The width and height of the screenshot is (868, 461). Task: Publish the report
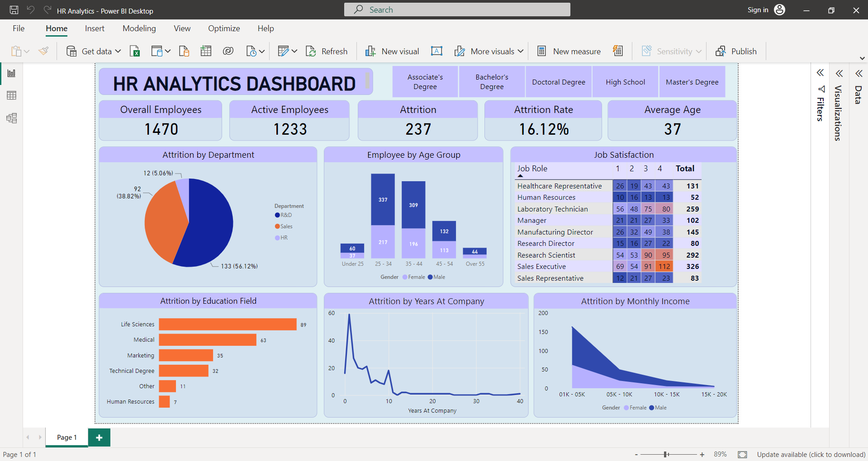pos(736,51)
